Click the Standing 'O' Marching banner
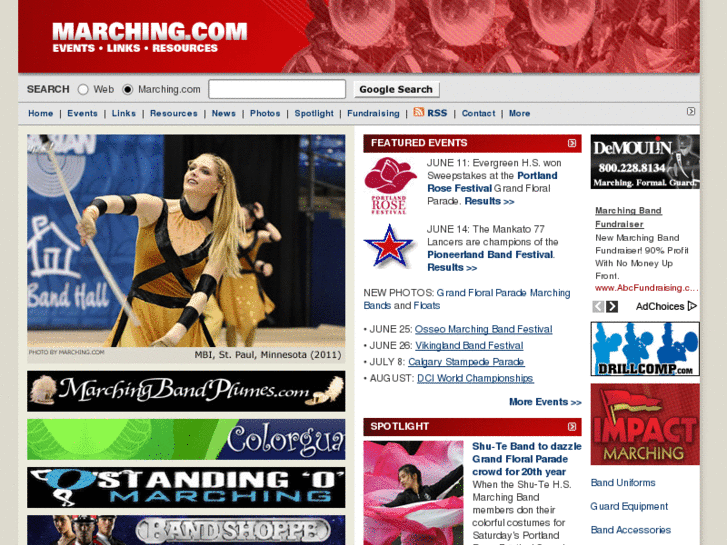Viewport: 727px width, 545px height. coord(186,487)
